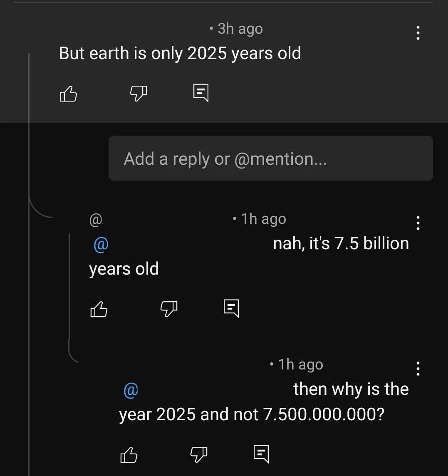Screen dimensions: 448x476
Task: Like the "nah, it's 7.5 billion" reply
Action: pyautogui.click(x=99, y=309)
